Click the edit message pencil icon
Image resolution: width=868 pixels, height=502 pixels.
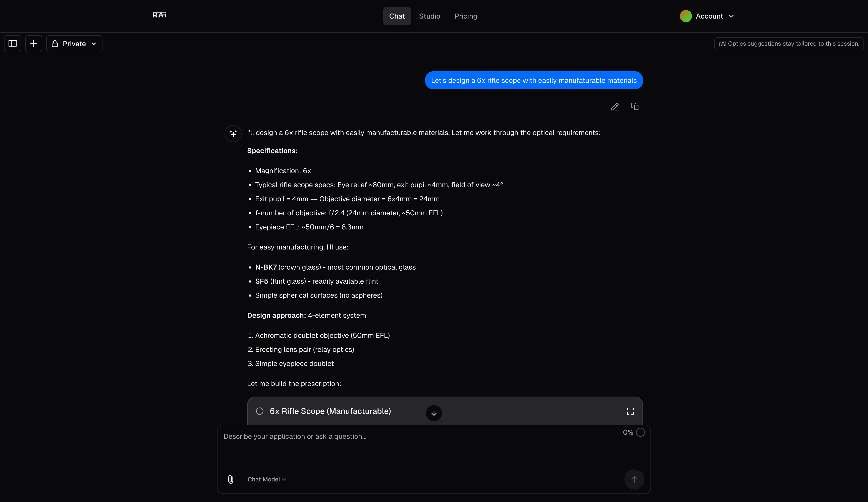pyautogui.click(x=615, y=107)
